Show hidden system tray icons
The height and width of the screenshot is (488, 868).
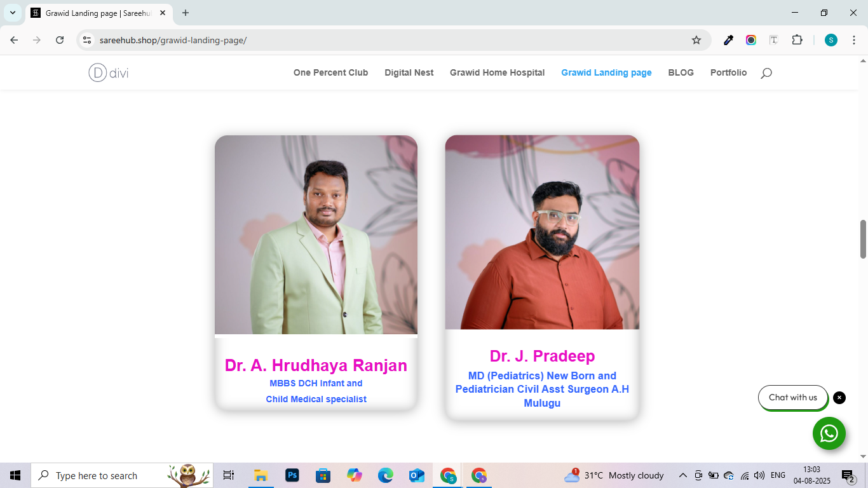point(683,475)
